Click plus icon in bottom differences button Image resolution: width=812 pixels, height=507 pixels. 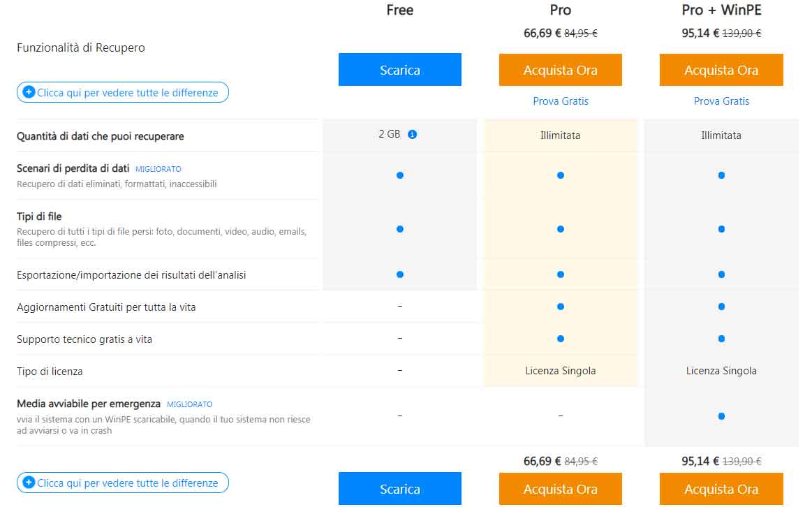[29, 483]
